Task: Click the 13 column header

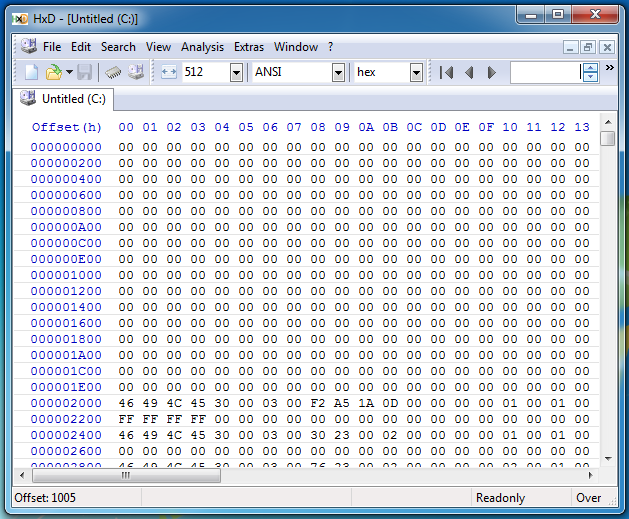Action: click(x=582, y=127)
